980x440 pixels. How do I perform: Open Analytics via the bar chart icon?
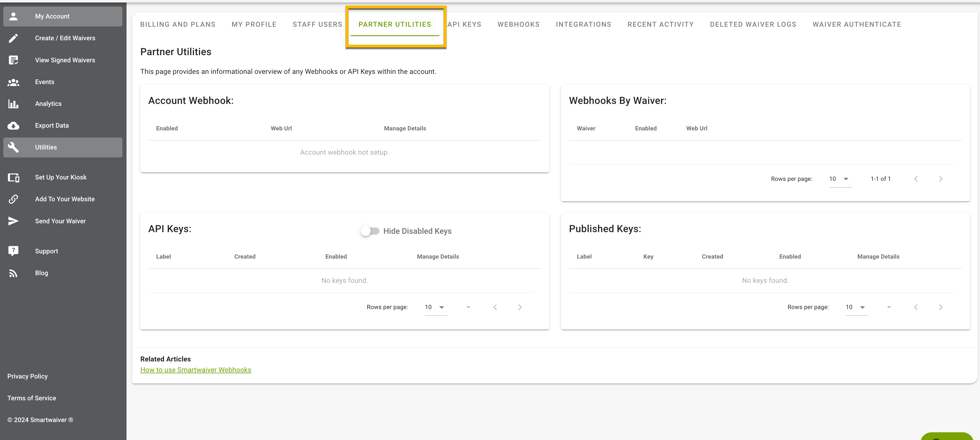14,104
